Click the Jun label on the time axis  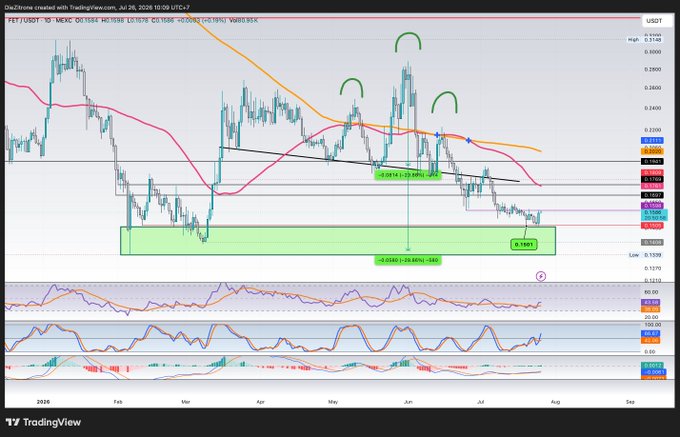click(408, 402)
